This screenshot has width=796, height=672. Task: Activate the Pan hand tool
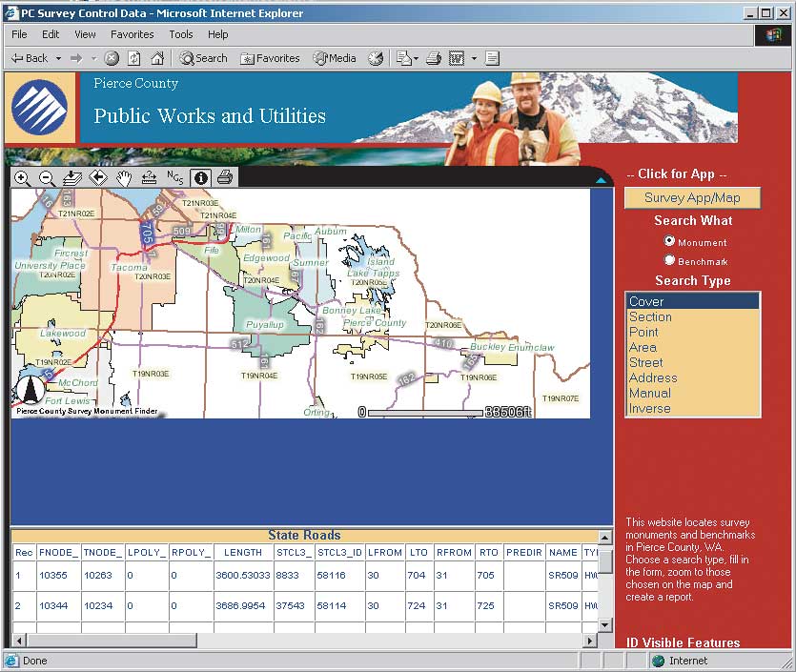[124, 177]
